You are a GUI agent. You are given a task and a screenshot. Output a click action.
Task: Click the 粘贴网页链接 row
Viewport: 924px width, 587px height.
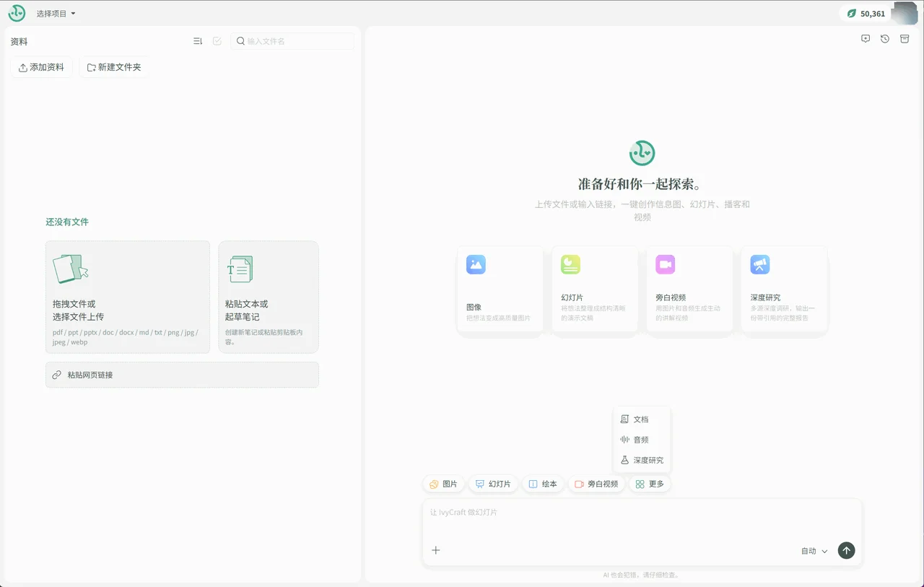click(182, 375)
